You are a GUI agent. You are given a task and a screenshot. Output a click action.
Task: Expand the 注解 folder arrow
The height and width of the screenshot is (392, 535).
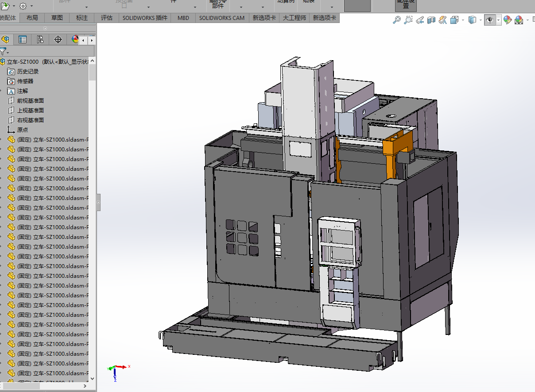1,91
